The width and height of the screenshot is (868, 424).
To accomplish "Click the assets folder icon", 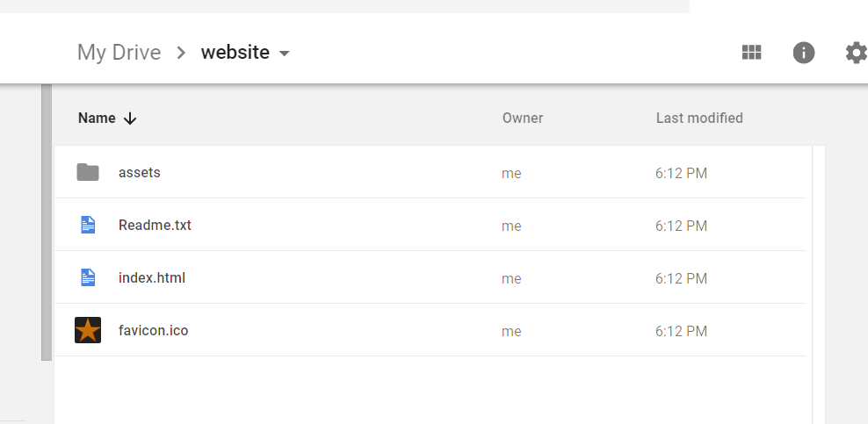I will click(x=88, y=172).
